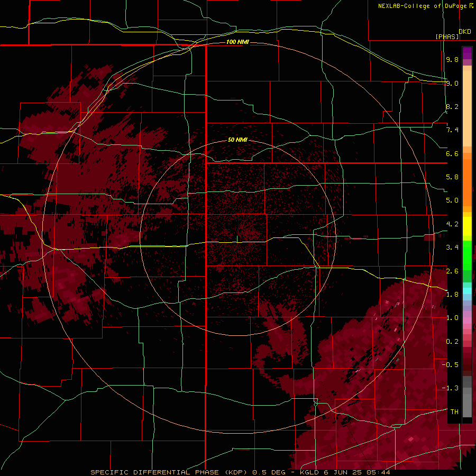Click the 1.8 value on color scale
476x476 pixels.
point(452,295)
